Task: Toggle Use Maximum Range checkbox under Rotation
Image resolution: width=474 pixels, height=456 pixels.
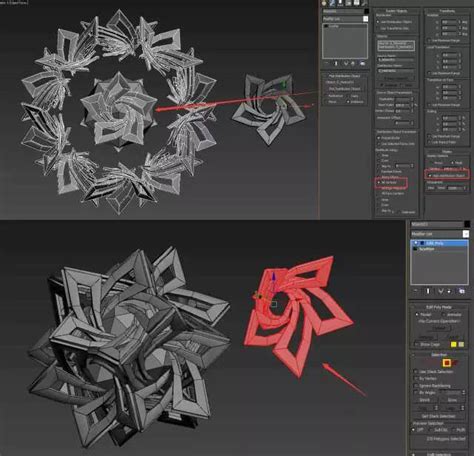Action: [429, 41]
